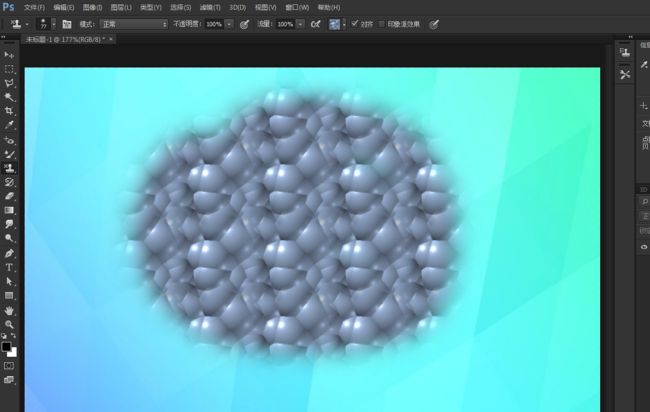Select the Polygonal Lasso tool
The height and width of the screenshot is (412, 650).
pos(9,83)
